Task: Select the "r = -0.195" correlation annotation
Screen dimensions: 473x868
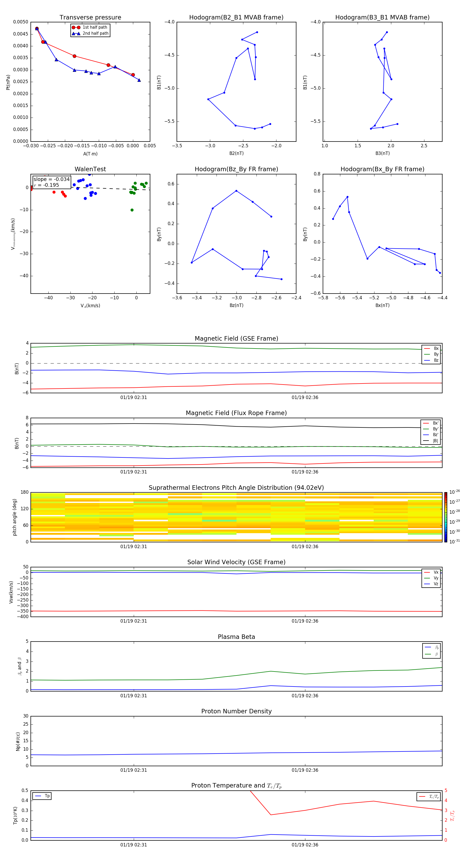Action: [x=47, y=185]
